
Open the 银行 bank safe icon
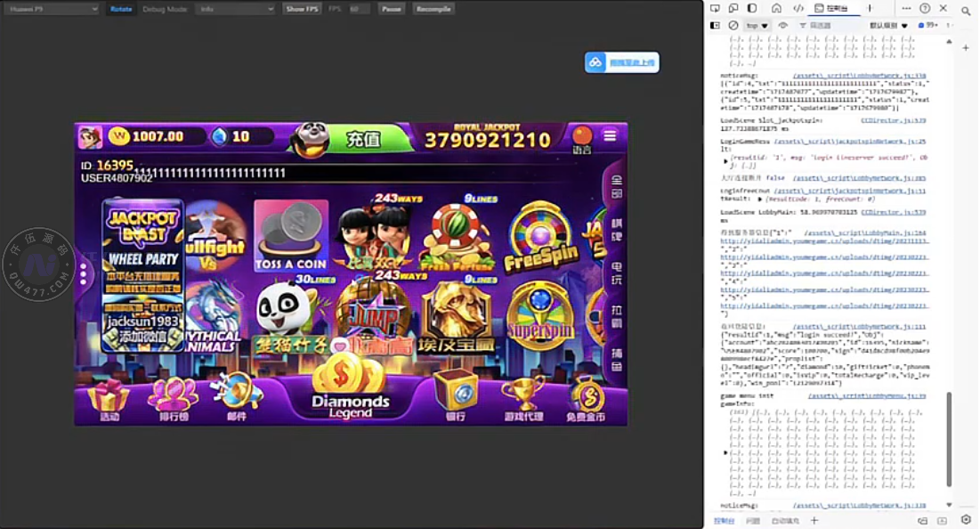(x=455, y=396)
